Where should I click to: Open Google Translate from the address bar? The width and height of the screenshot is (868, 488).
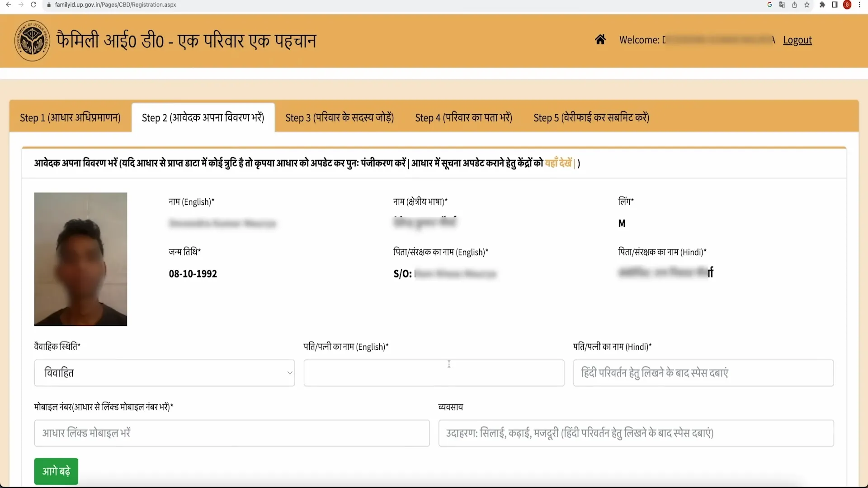click(782, 5)
